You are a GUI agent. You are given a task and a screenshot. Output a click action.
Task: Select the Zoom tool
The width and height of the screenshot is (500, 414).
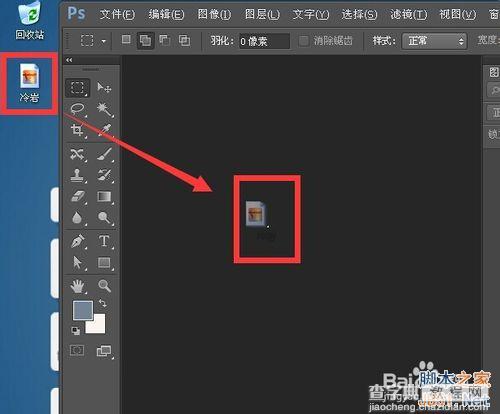[104, 286]
